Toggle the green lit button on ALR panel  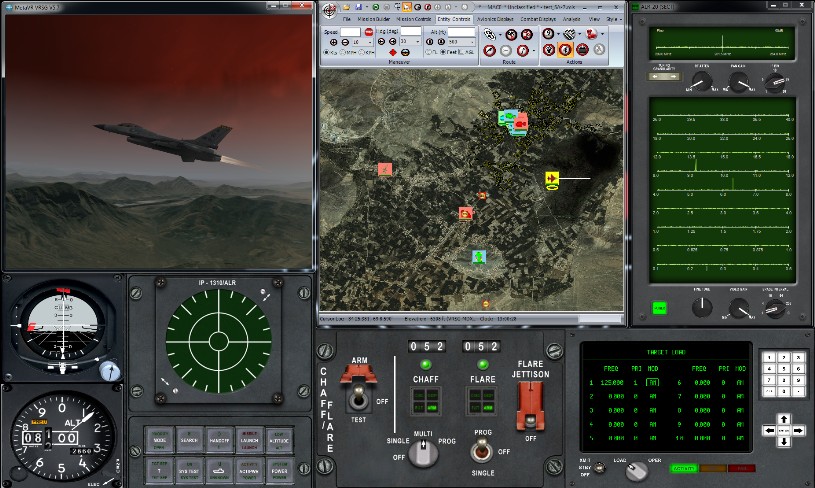coord(659,308)
